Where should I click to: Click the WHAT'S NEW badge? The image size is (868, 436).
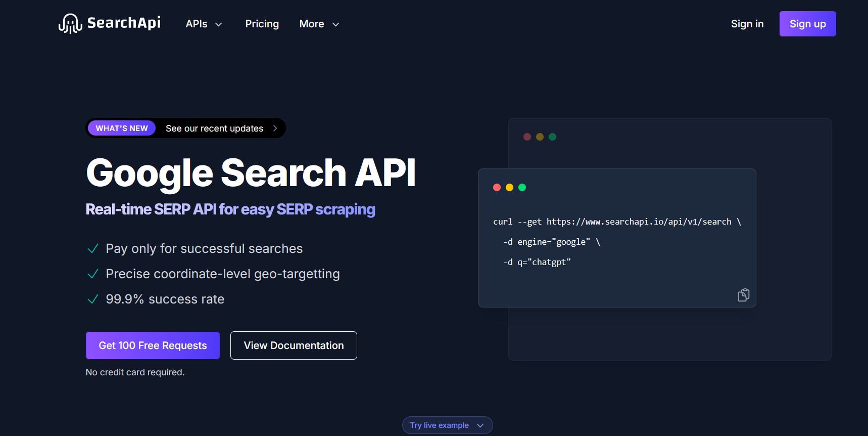121,128
